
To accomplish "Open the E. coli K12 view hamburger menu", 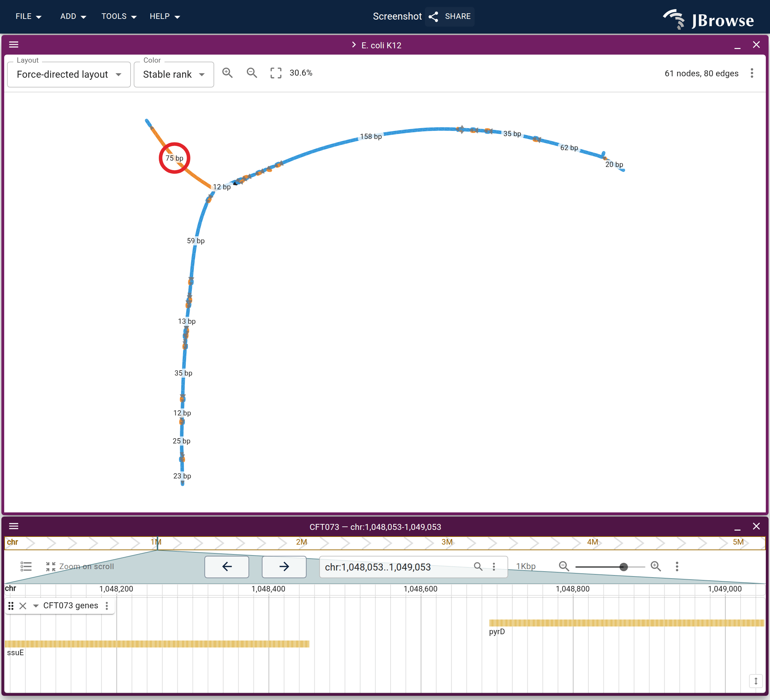I will pyautogui.click(x=14, y=45).
